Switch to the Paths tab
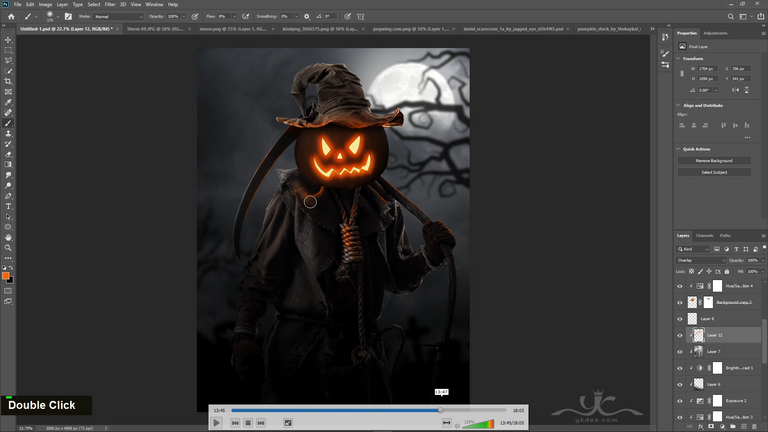 (x=725, y=236)
